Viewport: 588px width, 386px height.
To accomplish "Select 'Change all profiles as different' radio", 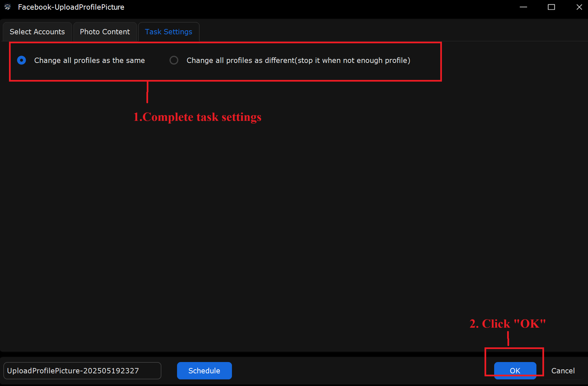I will [174, 60].
